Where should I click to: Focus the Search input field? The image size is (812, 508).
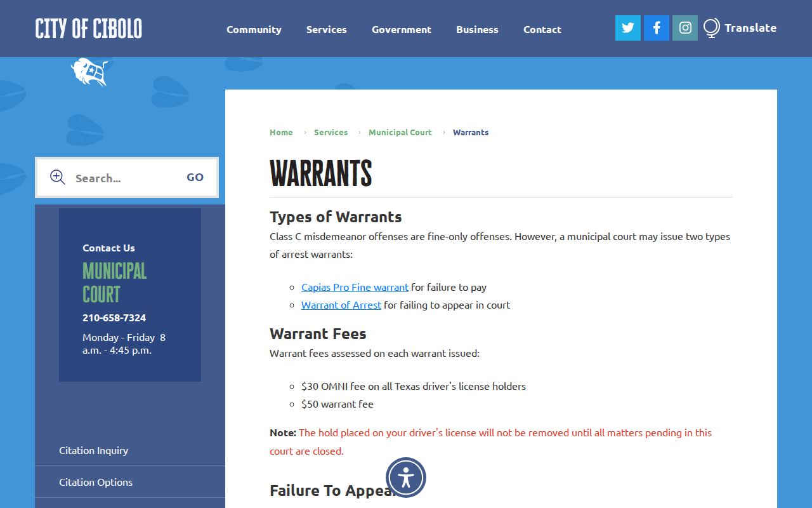coord(124,178)
